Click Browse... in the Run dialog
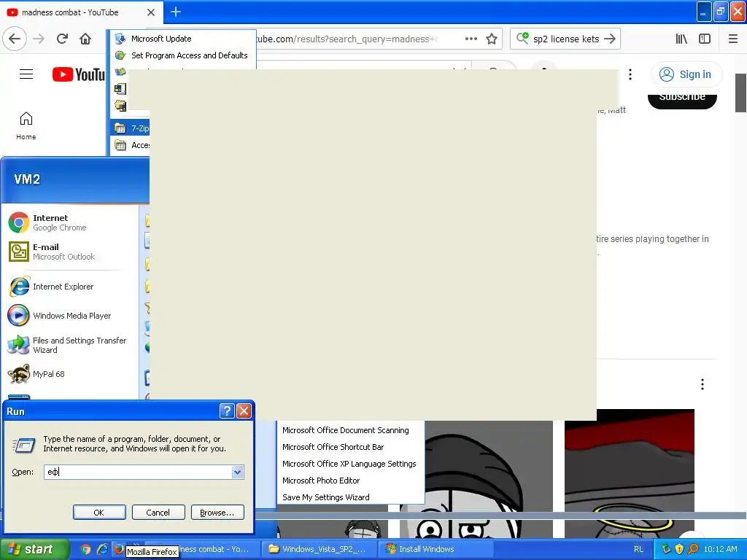Image resolution: width=747 pixels, height=560 pixels. tap(217, 513)
